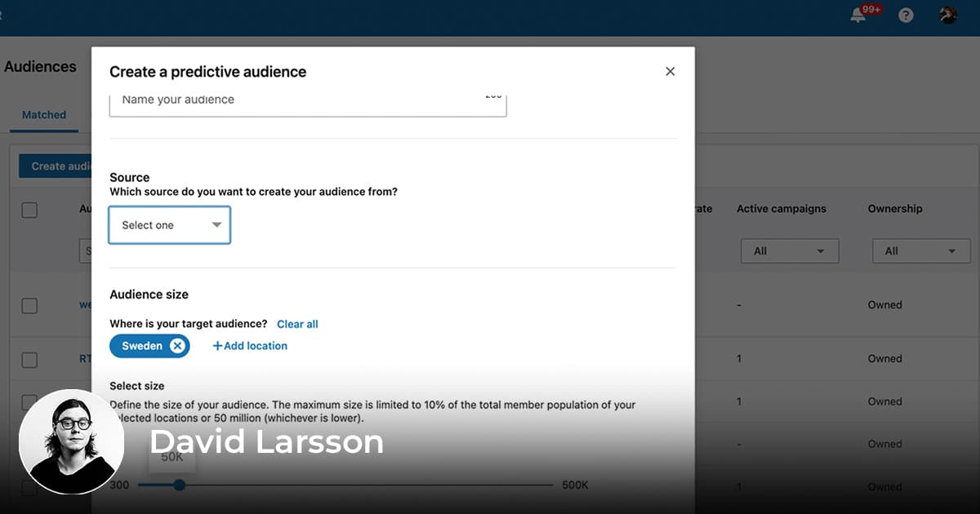Click Add location link
This screenshot has width=980, height=514.
tap(250, 346)
